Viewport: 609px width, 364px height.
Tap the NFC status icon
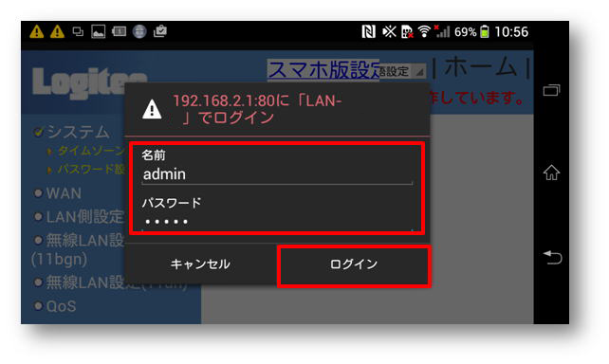(x=369, y=32)
